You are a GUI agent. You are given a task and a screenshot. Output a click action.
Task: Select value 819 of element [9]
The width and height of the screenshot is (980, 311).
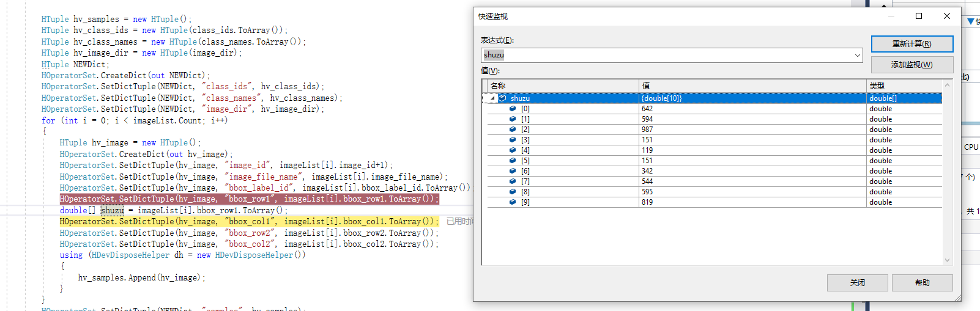[647, 202]
